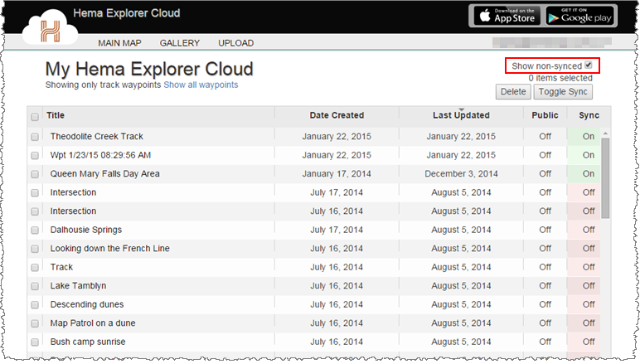Open the Google Play download badge
The width and height of the screenshot is (640, 364).
580,17
